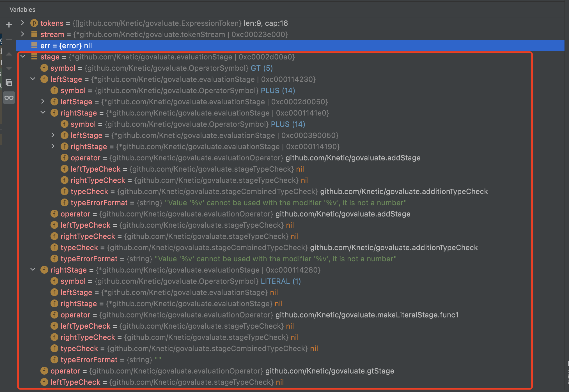Click the move watch up arrow

(9, 54)
